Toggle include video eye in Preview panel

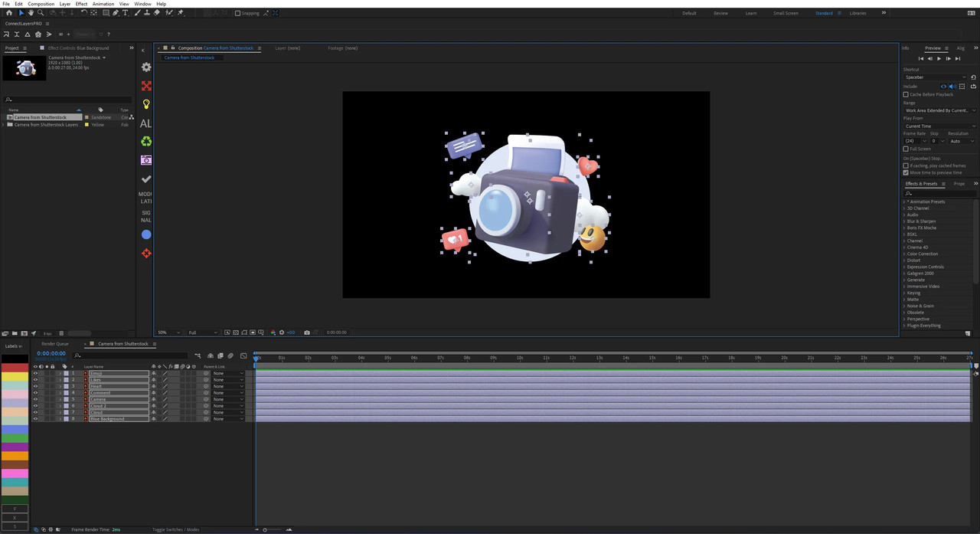coord(943,87)
